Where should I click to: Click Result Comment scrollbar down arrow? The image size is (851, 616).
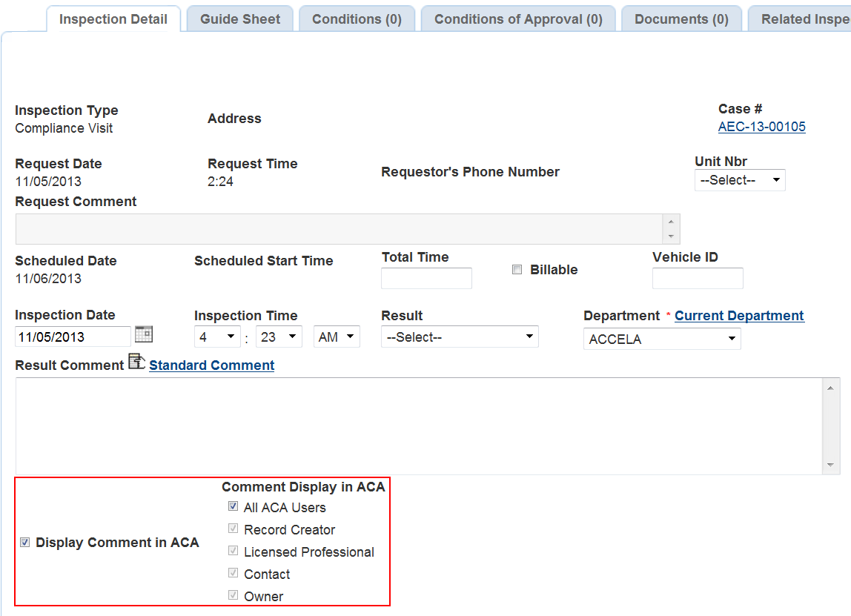pyautogui.click(x=831, y=466)
